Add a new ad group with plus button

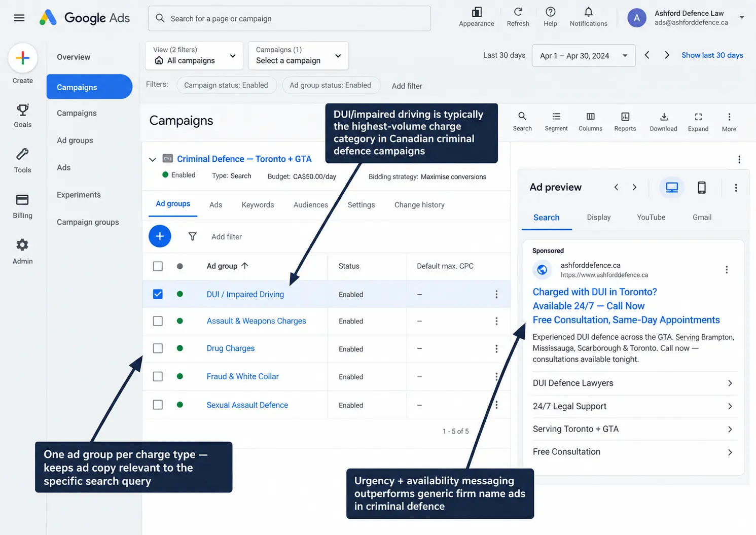pyautogui.click(x=160, y=236)
